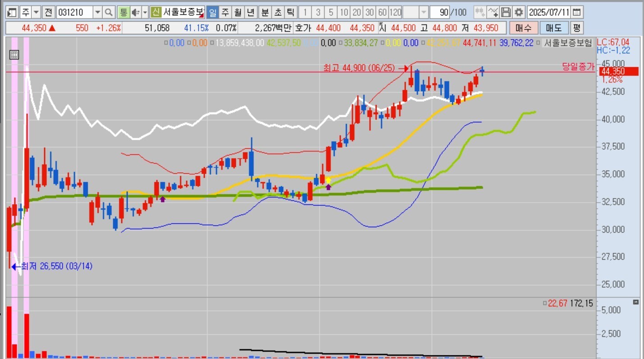Click the grayed-out candlestick add icon
Viewport: 644px width, 359px height.
click(480, 12)
